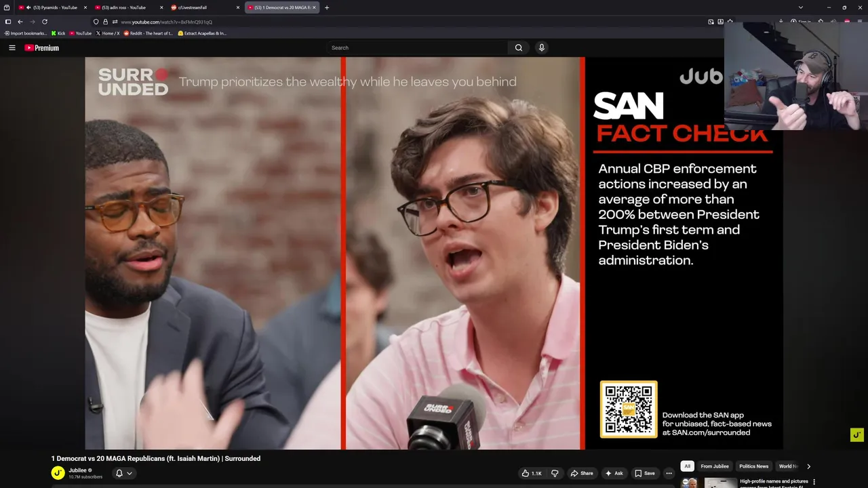Open site permissions icon in address bar
The height and width of the screenshot is (488, 868).
click(x=115, y=22)
